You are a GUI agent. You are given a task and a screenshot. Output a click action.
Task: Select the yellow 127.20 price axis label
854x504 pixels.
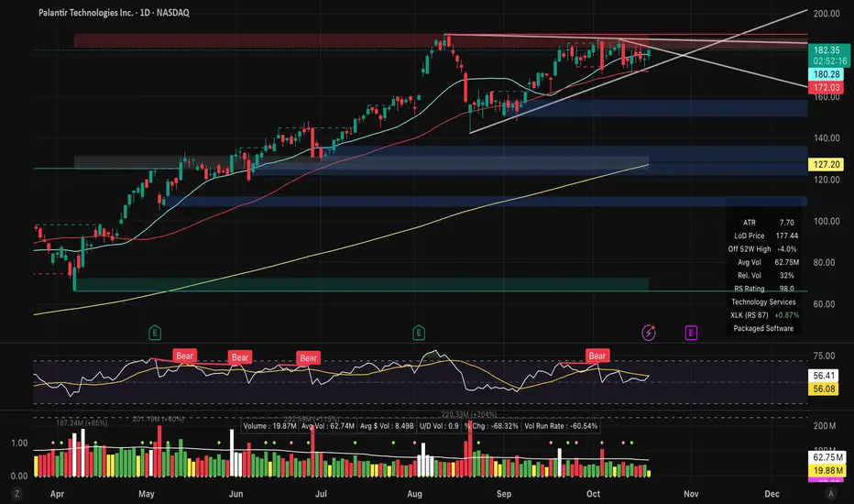[x=827, y=164]
